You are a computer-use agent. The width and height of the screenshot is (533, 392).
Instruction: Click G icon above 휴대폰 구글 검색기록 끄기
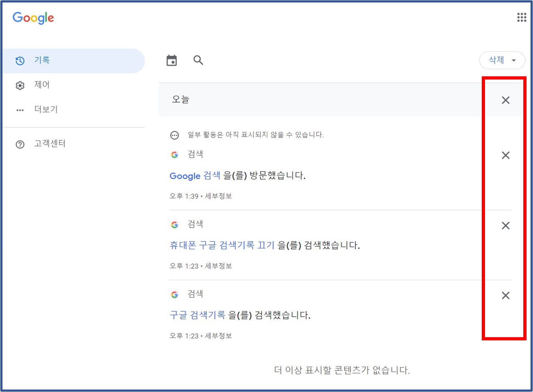[174, 225]
